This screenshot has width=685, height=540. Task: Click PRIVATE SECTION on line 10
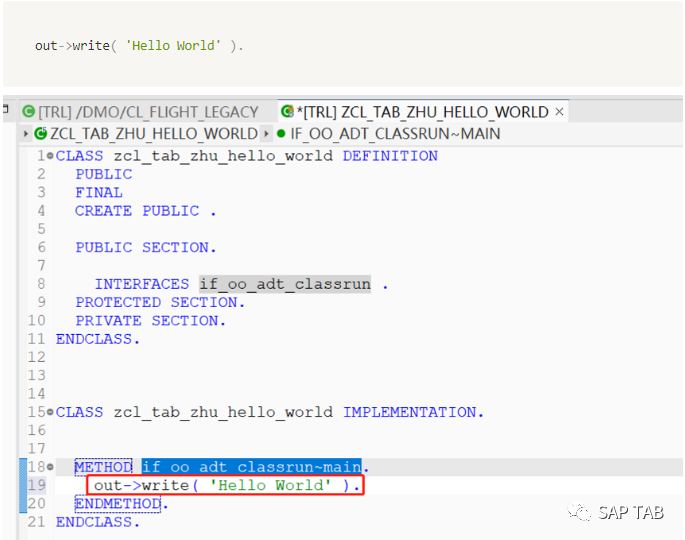tap(150, 321)
